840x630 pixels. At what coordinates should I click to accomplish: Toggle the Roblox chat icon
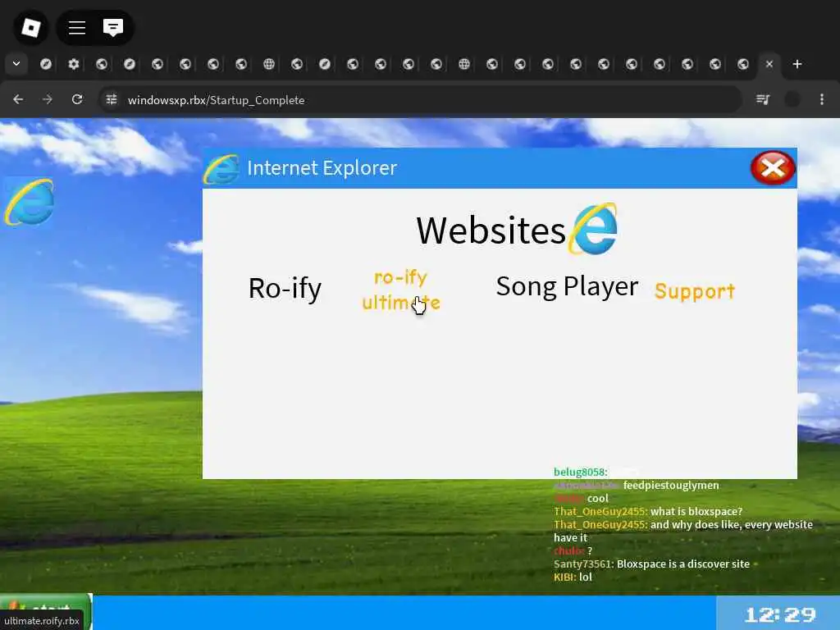113,27
